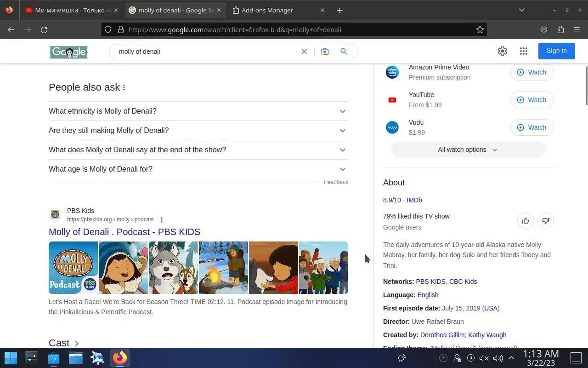Expand the question about end of show
This screenshot has width=588, height=368.
click(198, 150)
